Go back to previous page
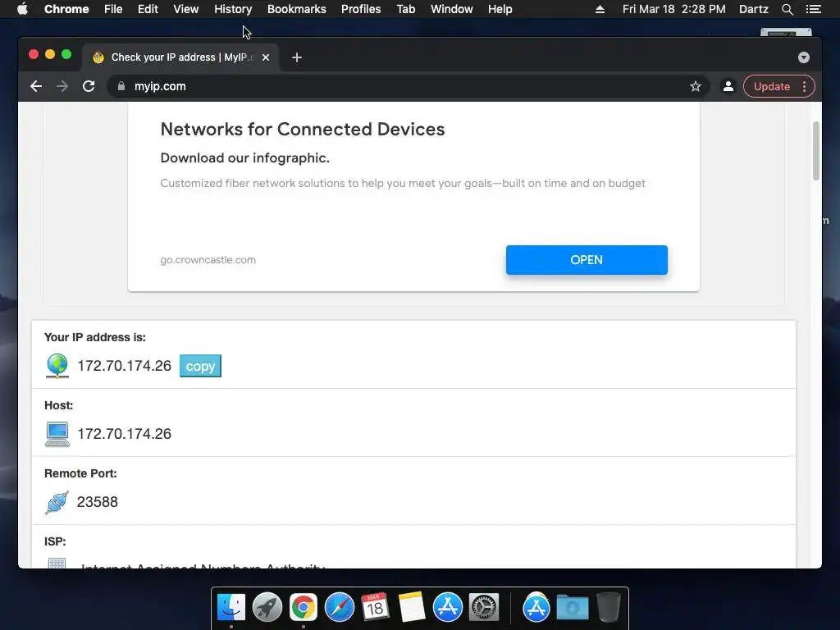This screenshot has height=630, width=840. (36, 86)
